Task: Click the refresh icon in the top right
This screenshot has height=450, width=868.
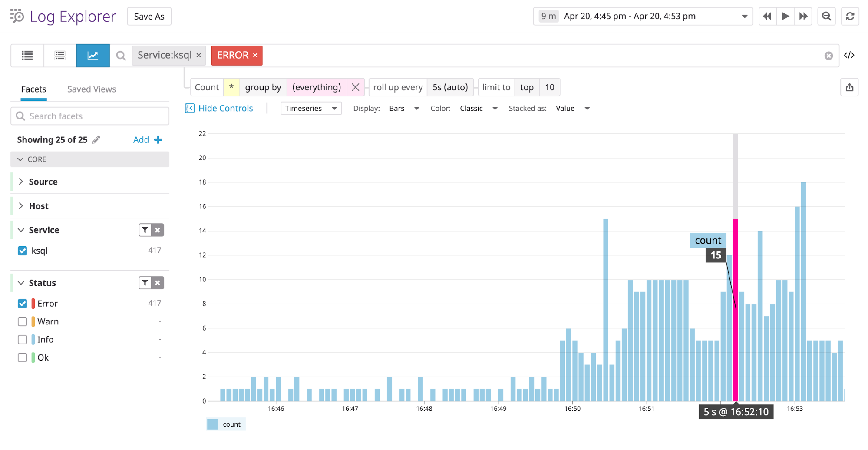Action: click(850, 16)
